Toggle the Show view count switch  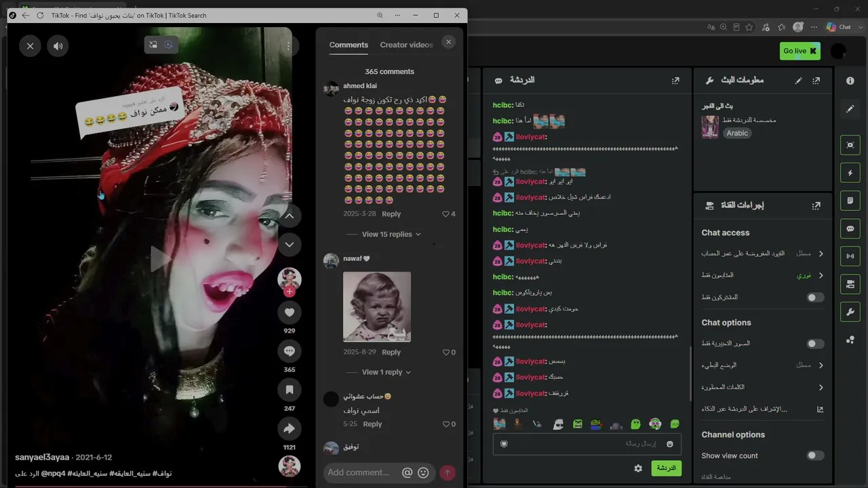(x=815, y=455)
